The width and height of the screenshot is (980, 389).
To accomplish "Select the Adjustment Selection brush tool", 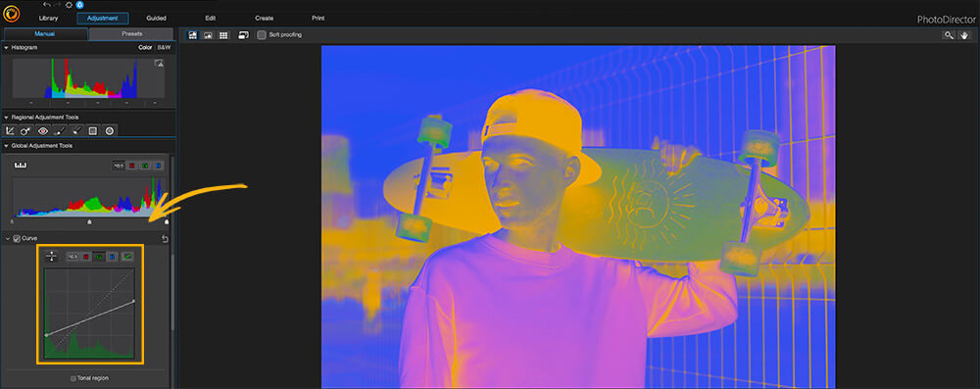I will click(75, 130).
